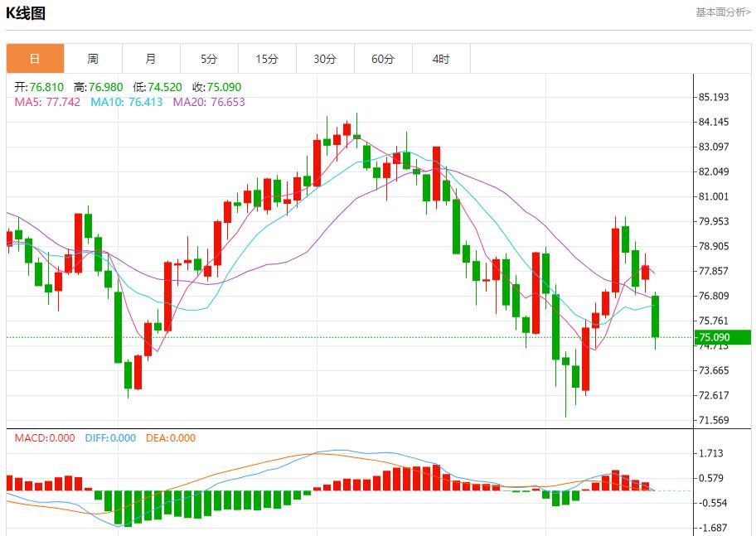Open the 基本面分析 link
Viewport: 756px width, 536px height.
point(722,12)
